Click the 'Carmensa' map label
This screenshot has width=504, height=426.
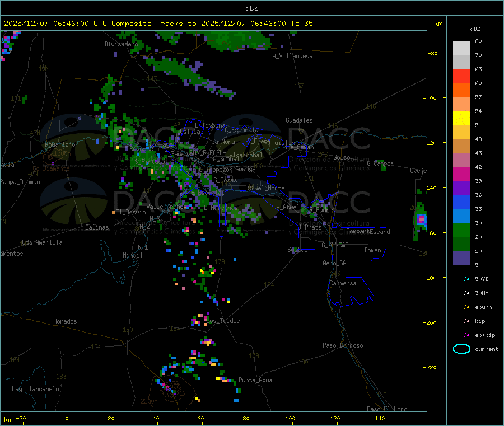[343, 283]
